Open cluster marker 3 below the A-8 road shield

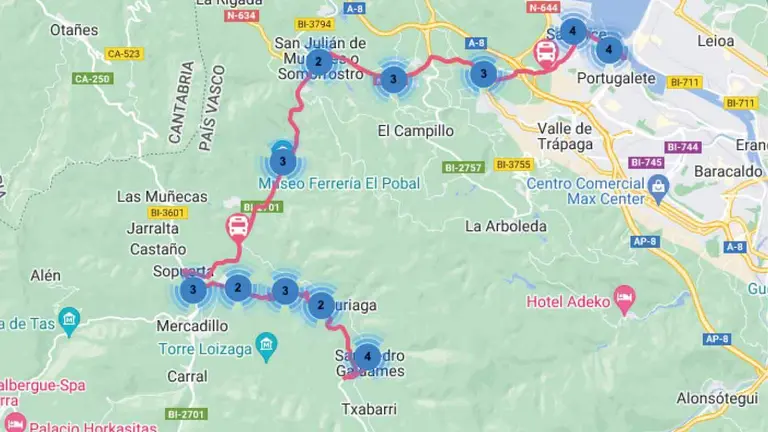[x=483, y=74]
